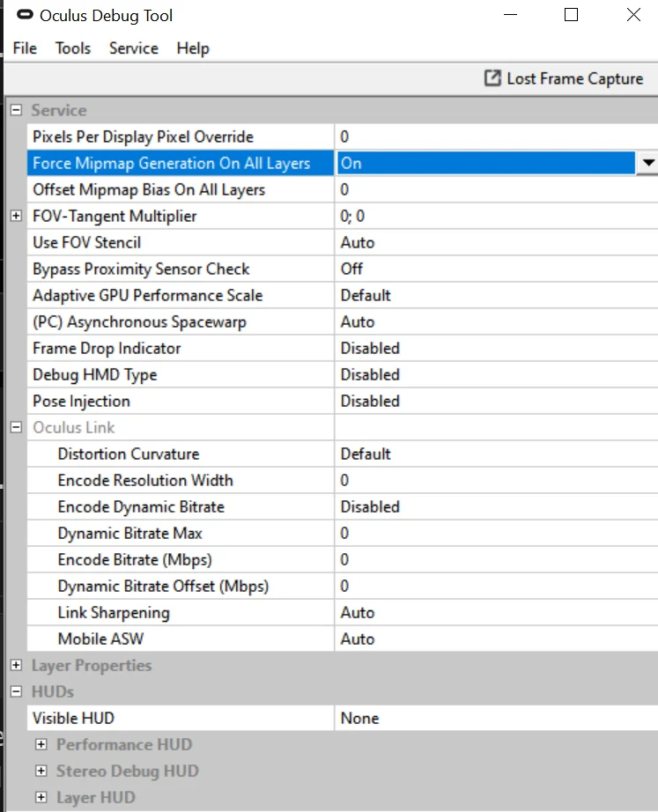Viewport: 658px width, 812px height.
Task: Expand the FOV-Tangent Multiplier row
Action: [x=16, y=216]
